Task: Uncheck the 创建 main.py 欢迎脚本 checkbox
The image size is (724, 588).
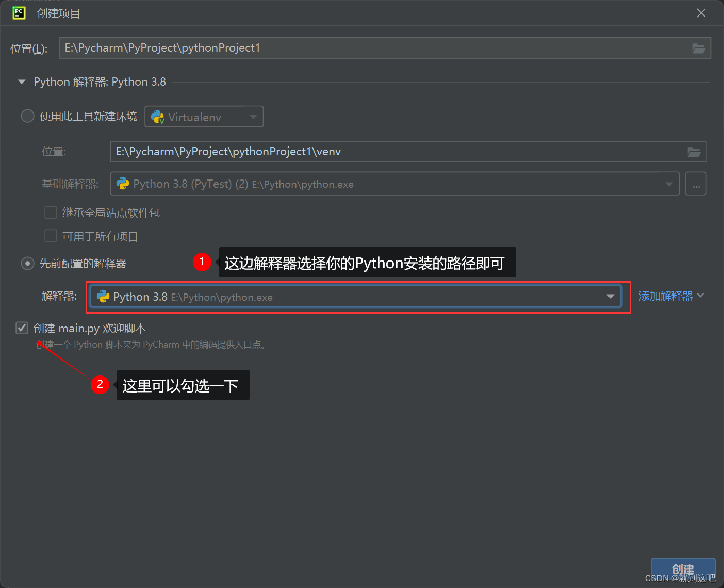Action: [x=22, y=328]
